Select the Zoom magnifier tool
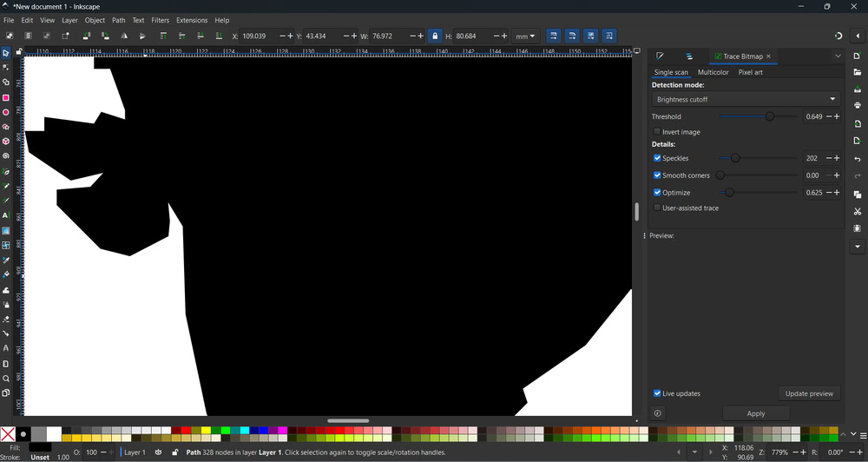Image resolution: width=868 pixels, height=462 pixels. tap(5, 379)
